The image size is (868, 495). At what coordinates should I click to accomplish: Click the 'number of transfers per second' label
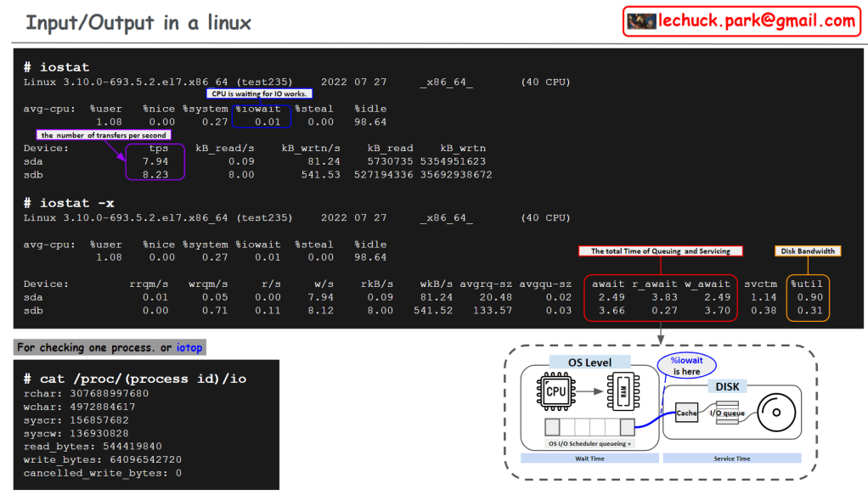coord(104,135)
